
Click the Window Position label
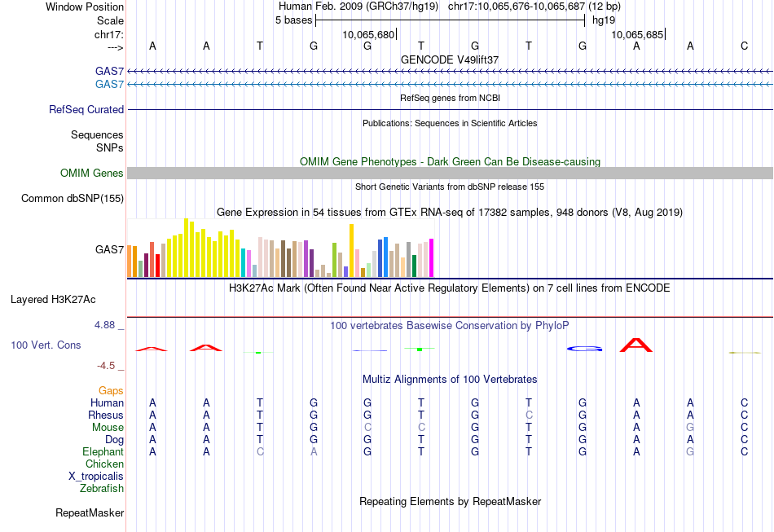pos(85,7)
